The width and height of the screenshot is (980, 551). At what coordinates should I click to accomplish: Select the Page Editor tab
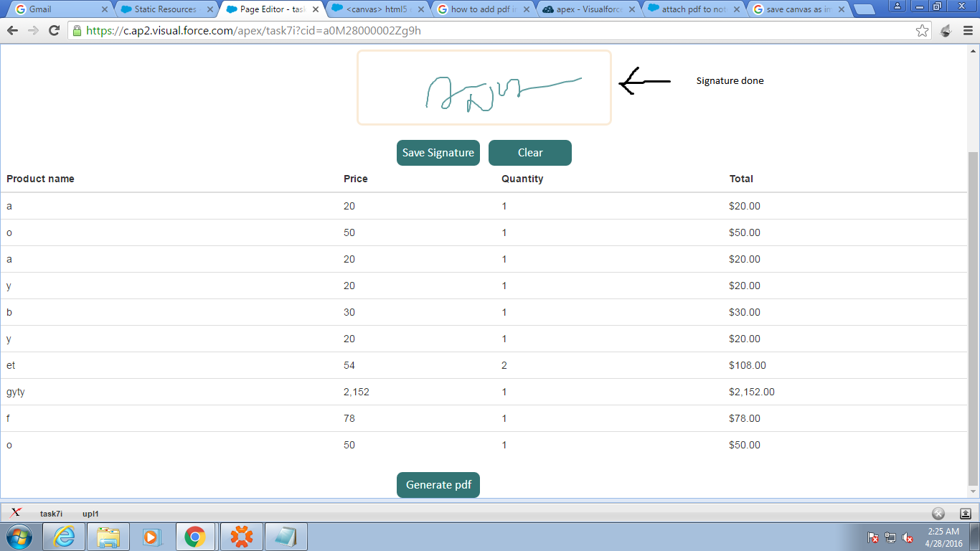(270, 9)
